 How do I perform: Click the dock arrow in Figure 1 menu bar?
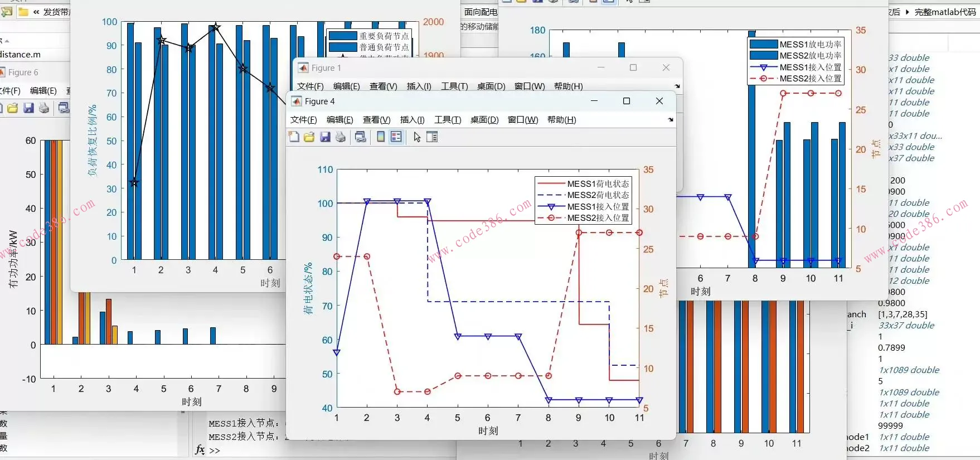point(677,86)
